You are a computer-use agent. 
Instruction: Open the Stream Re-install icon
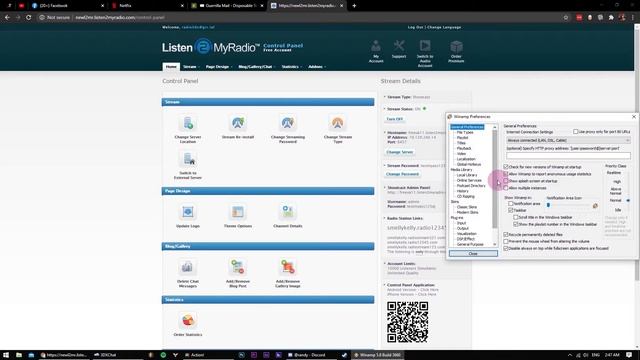point(238,123)
